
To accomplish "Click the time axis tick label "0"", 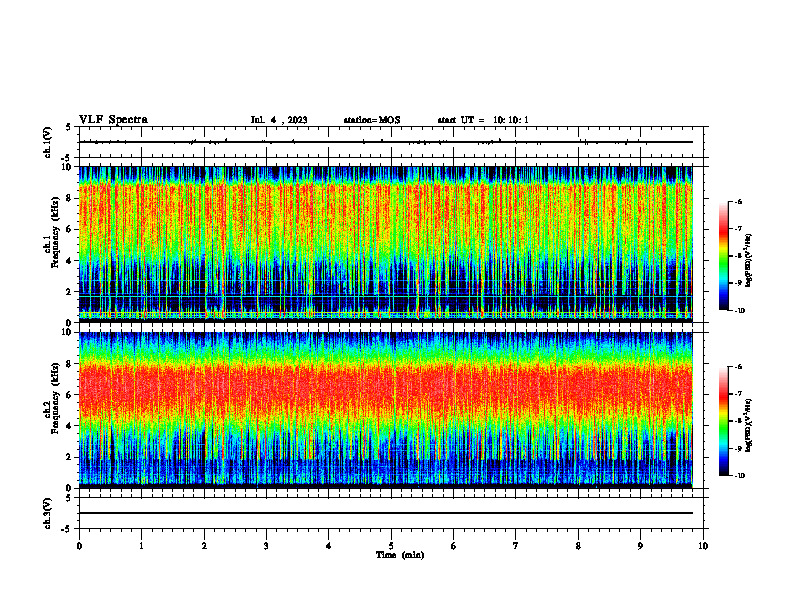I will click(x=79, y=546).
